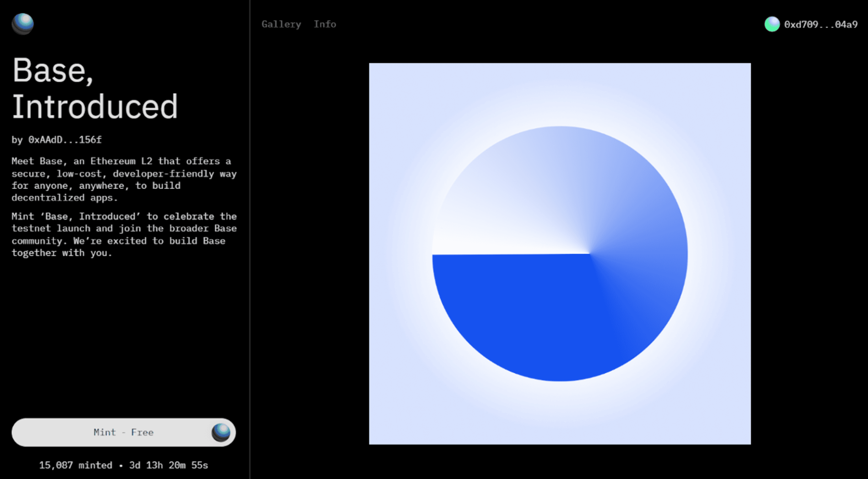Open wallet address 0xd709...04a9 menu
This screenshot has width=868, height=479.
click(x=821, y=24)
